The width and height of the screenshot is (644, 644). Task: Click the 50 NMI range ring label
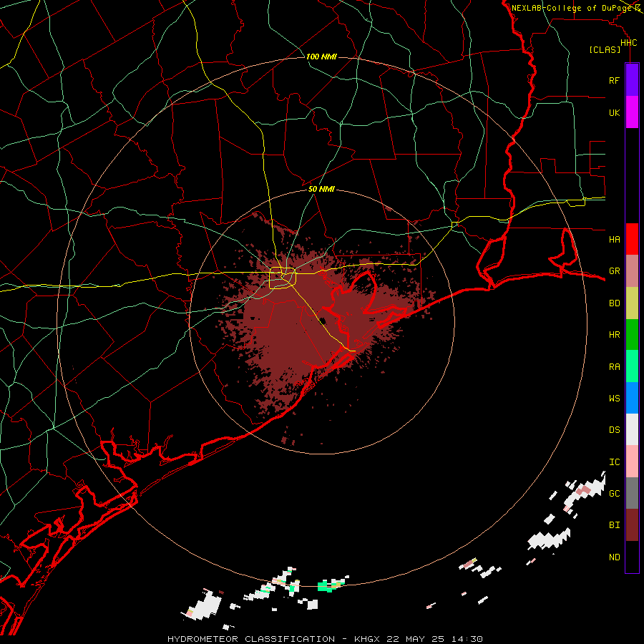(x=321, y=189)
